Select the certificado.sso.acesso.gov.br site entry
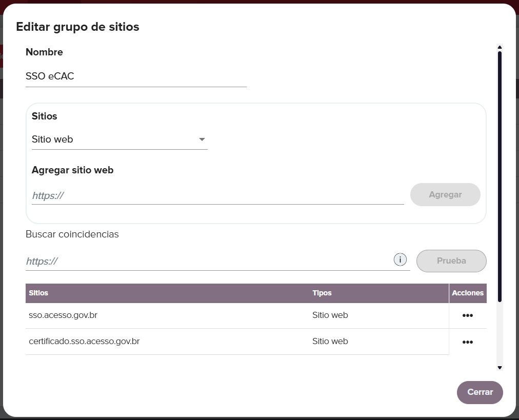Image resolution: width=519 pixels, height=420 pixels. point(84,341)
